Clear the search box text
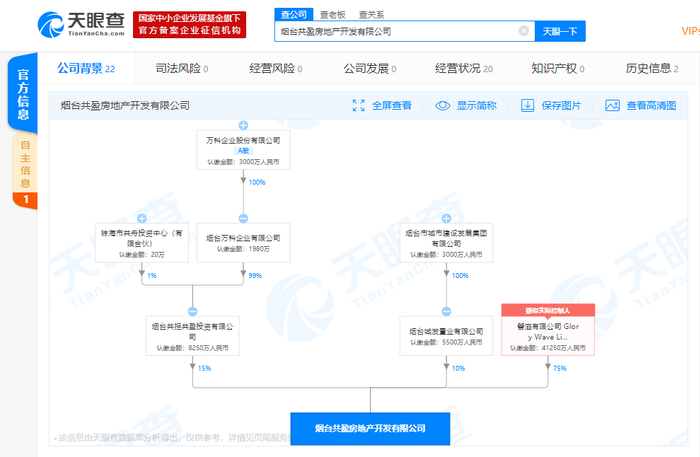This screenshot has height=457, width=700. tap(524, 31)
